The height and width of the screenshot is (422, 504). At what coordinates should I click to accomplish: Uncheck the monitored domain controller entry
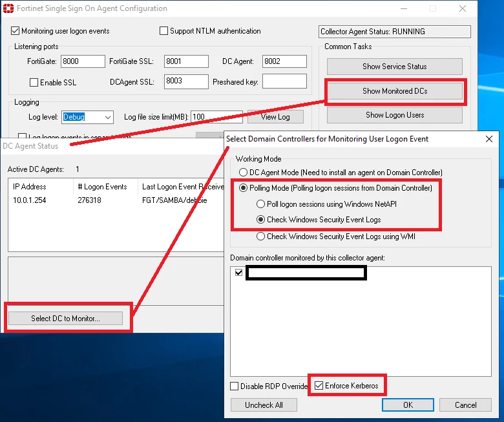click(238, 273)
